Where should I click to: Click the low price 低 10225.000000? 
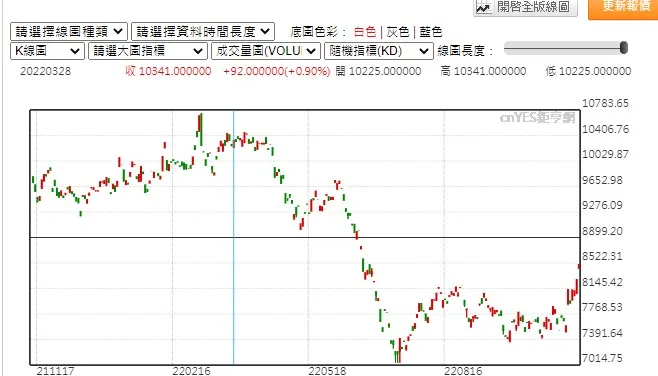(x=588, y=71)
